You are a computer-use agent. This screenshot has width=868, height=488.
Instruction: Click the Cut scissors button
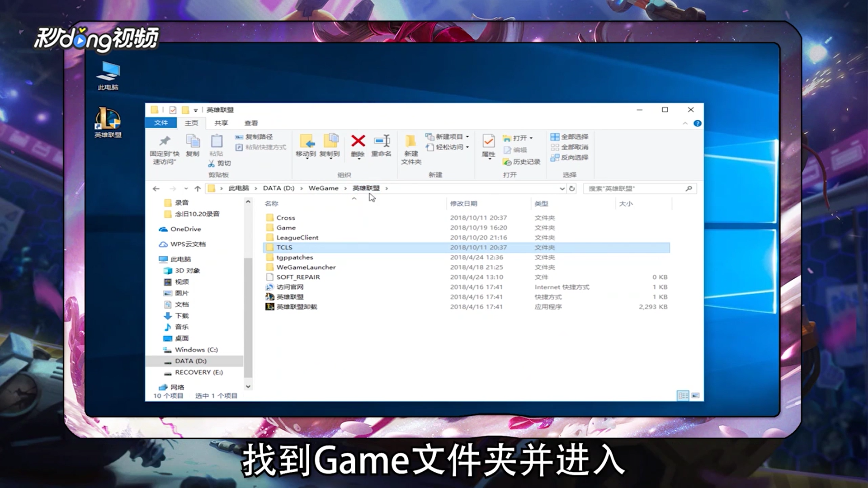coord(219,163)
